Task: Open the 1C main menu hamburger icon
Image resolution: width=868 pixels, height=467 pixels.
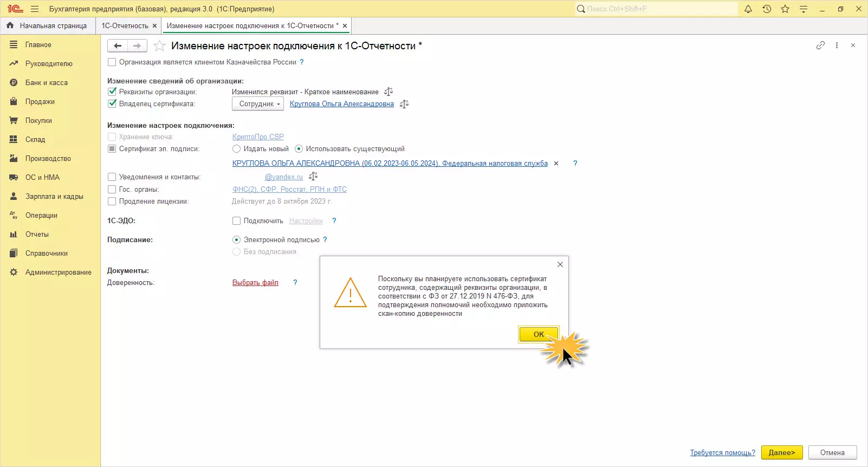Action: [35, 9]
